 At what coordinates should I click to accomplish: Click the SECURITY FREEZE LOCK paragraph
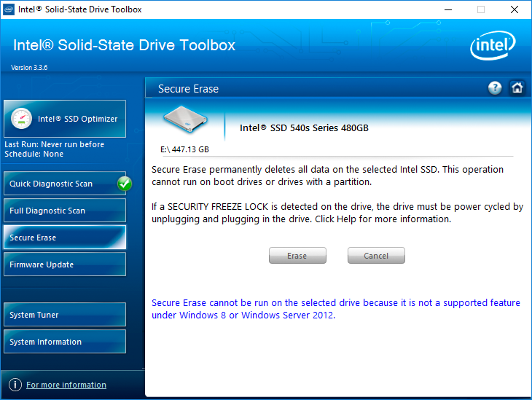click(x=337, y=213)
